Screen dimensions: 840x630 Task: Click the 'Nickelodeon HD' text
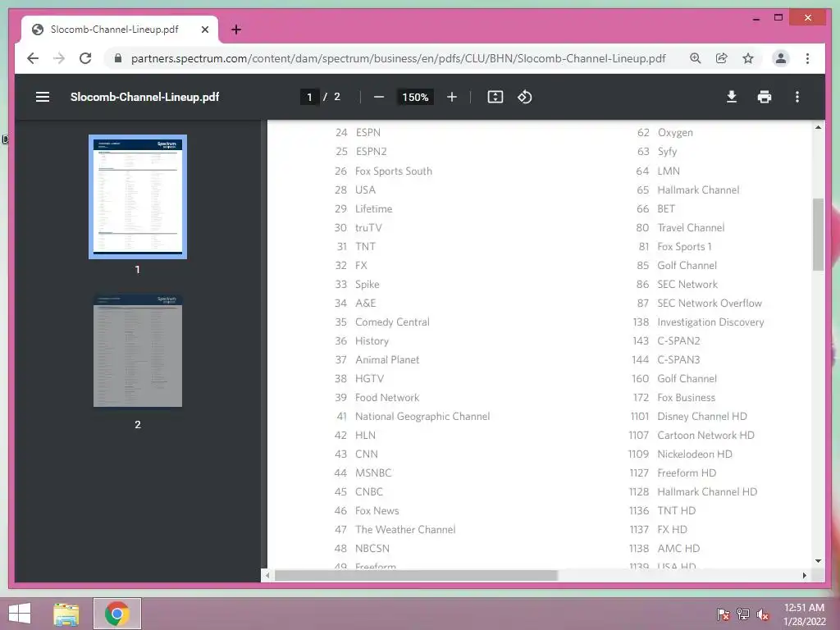coord(694,454)
